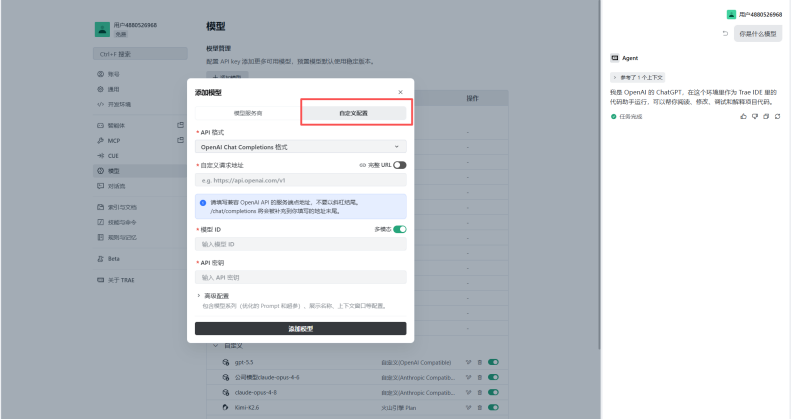This screenshot has width=791, height=419.
Task: Click the user avatar in chat panel
Action: tap(731, 15)
